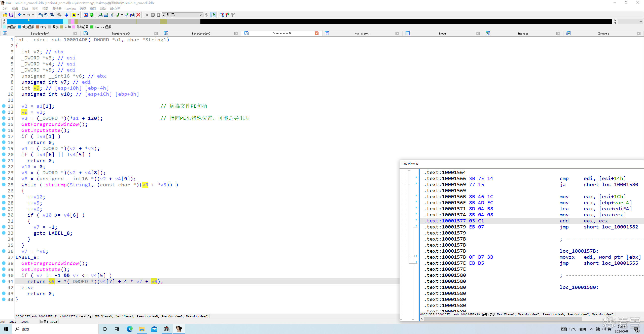Click the blue region in the navigation band
Screen dimensions: 644x334
[34, 21]
